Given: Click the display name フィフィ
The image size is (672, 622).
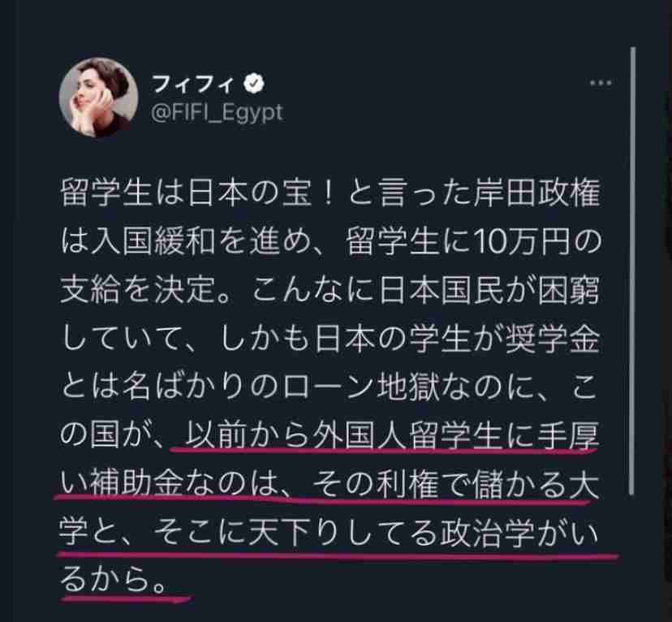Looking at the screenshot, I should point(192,84).
